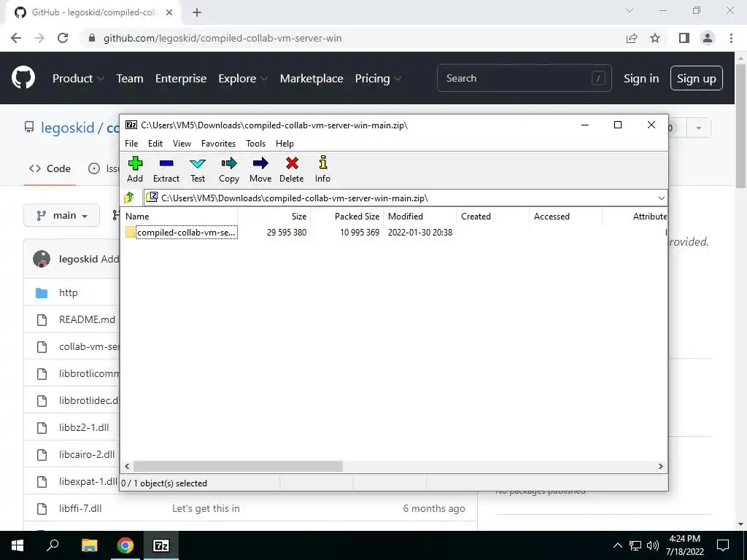Open legoskid user profile link
This screenshot has width=747, height=560.
pyautogui.click(x=68, y=128)
